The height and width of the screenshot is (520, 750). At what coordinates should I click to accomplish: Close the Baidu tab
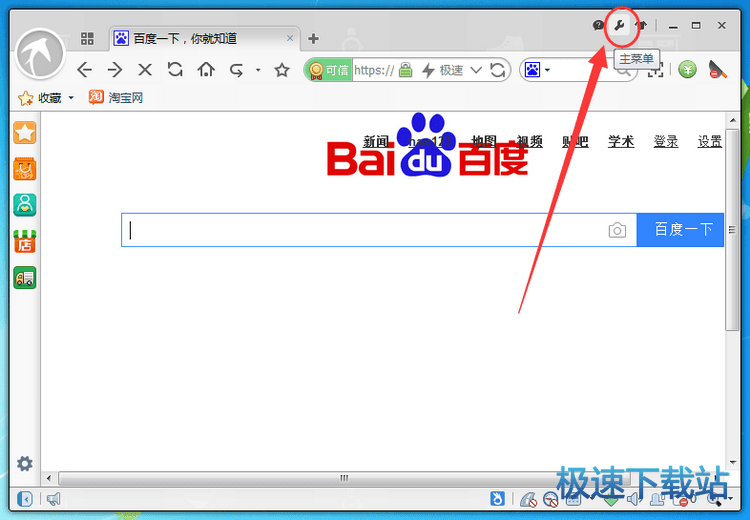click(x=290, y=38)
